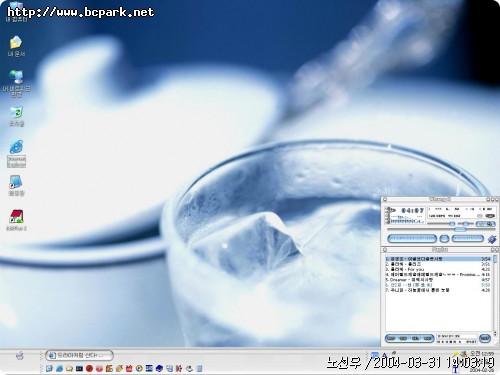Open the folder icon in quick launch
Screen dimensions: 500x375
69,368
